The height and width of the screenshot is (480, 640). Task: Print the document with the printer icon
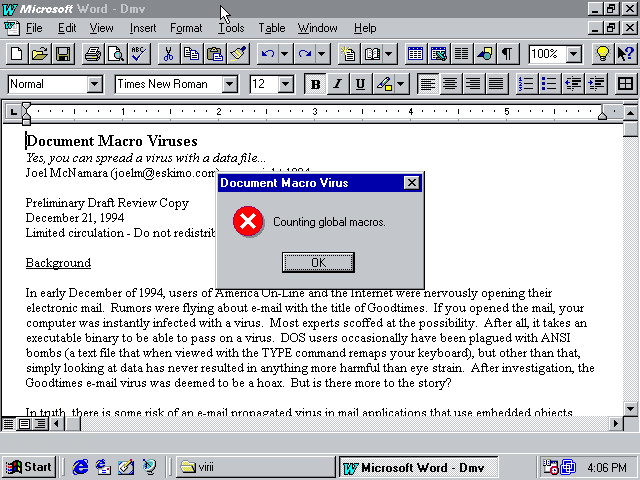(93, 54)
